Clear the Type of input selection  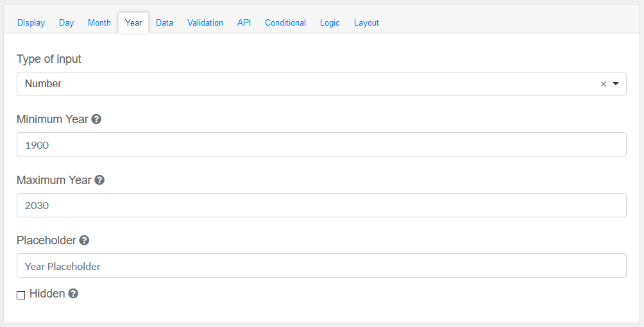(x=603, y=84)
